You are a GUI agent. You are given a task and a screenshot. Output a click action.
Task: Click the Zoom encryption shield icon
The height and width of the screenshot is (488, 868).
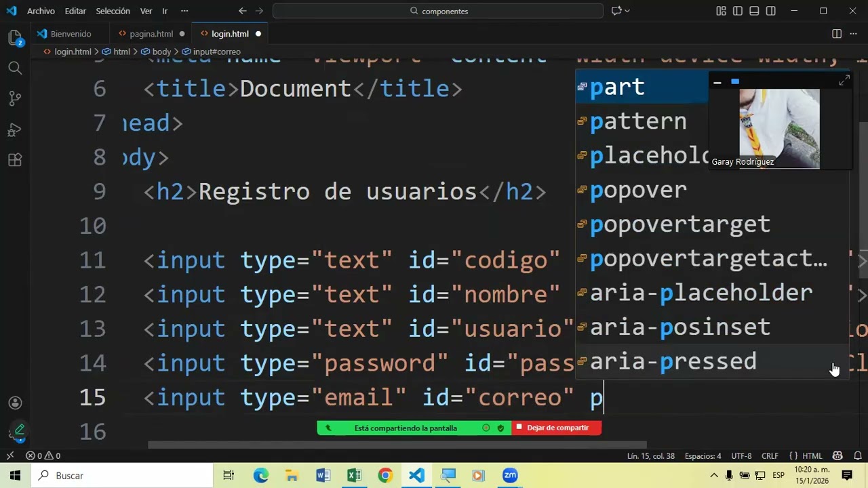[500, 428]
